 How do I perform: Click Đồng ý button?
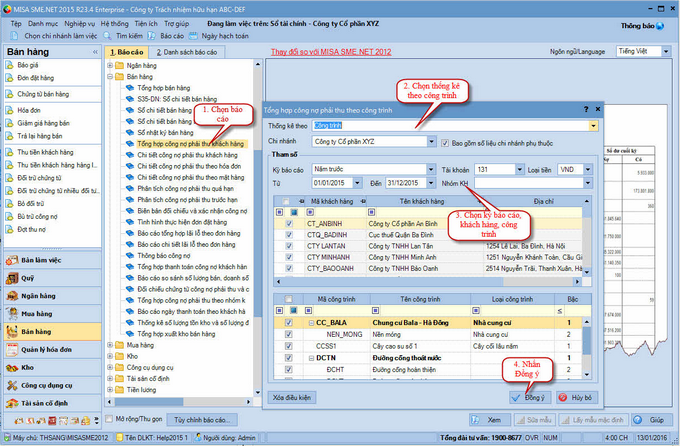(x=530, y=397)
